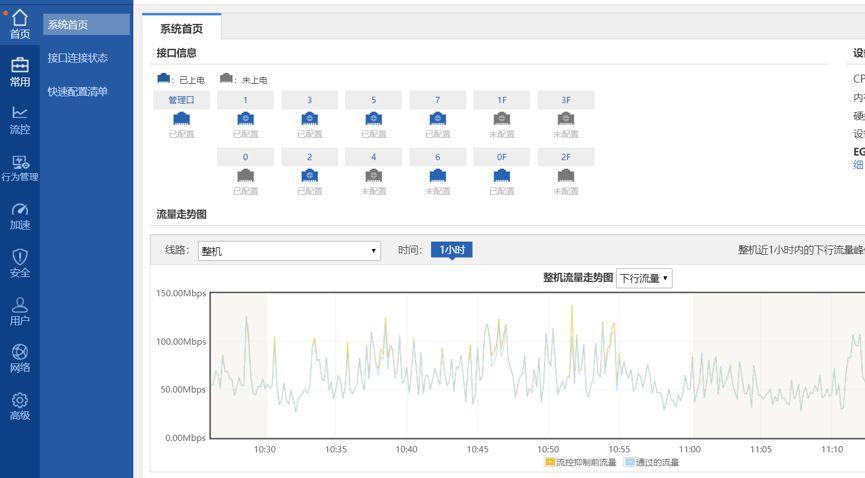Open the 流控 flow control section
The width and height of the screenshot is (865, 478).
pos(20,120)
